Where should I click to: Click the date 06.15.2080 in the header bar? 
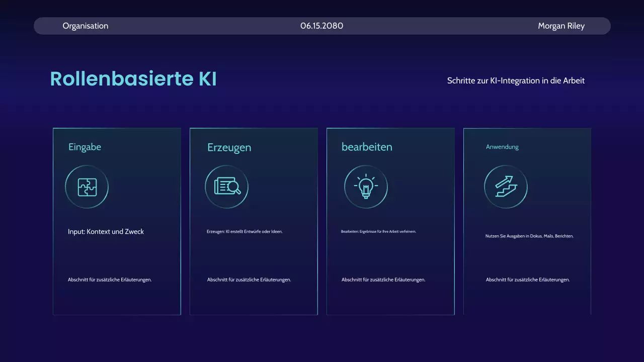[x=321, y=26]
